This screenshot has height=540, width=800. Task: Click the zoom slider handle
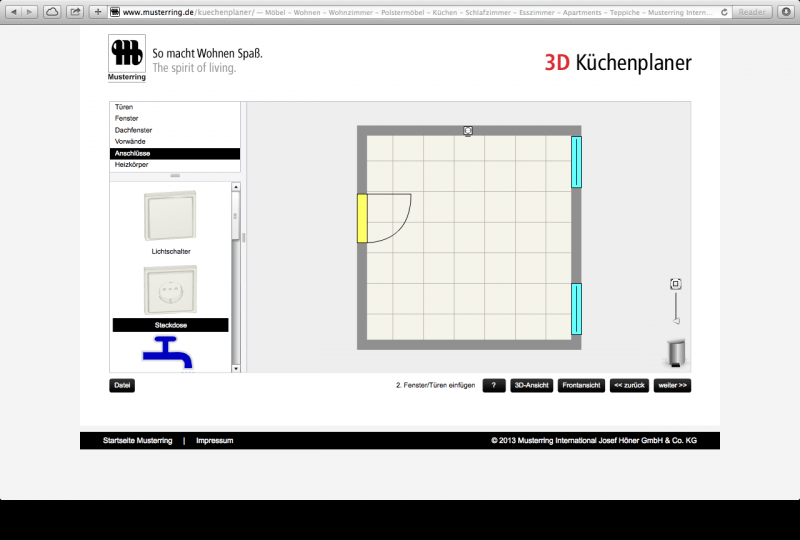(676, 320)
